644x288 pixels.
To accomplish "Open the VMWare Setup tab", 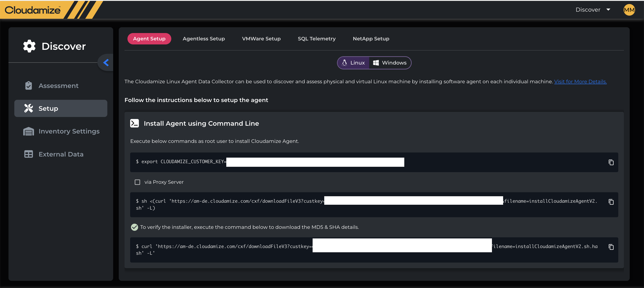I will 261,39.
